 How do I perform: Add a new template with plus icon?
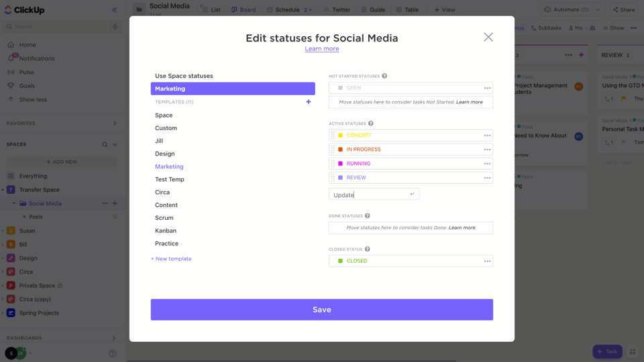point(309,102)
